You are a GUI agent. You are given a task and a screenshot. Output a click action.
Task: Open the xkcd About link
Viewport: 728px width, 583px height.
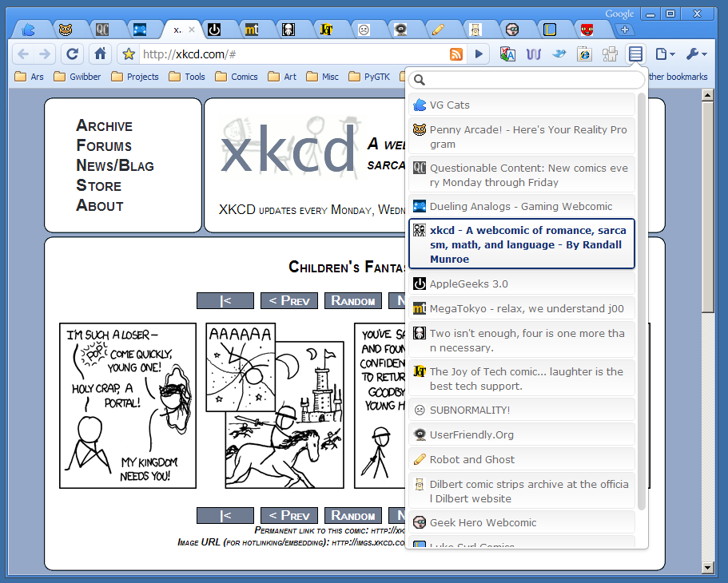pos(100,205)
